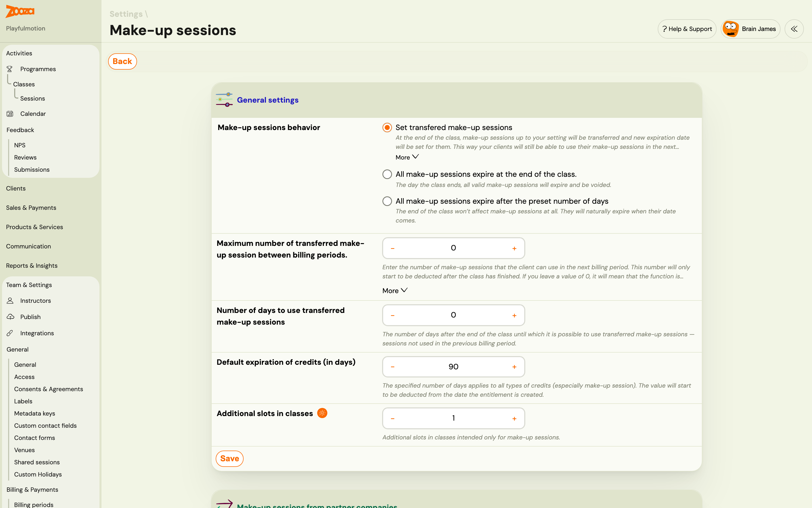Screen dimensions: 812x508
Task: Open Consents & Agreements settings
Action: (x=49, y=389)
